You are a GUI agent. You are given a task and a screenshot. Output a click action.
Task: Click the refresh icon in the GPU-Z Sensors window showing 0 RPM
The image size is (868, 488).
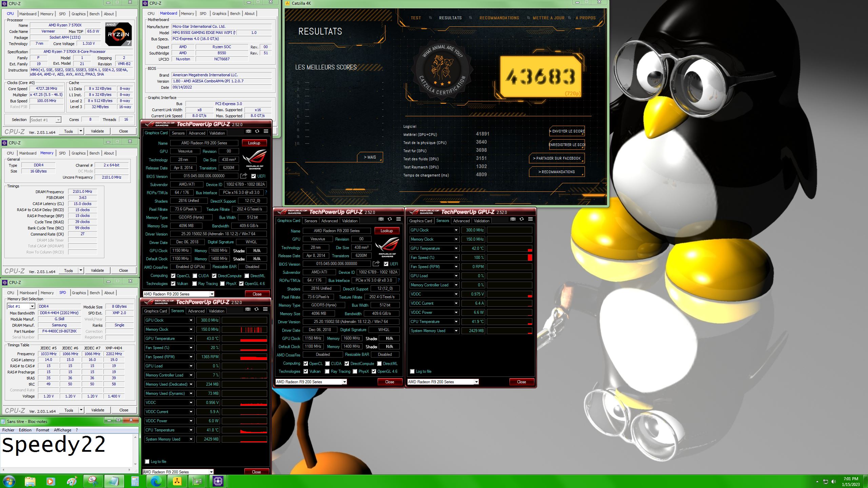(x=521, y=219)
